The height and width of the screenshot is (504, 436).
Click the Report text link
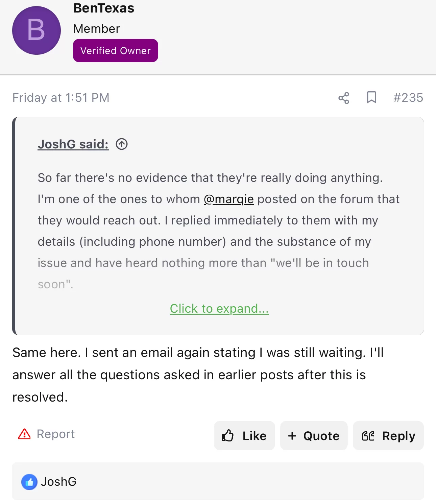click(56, 434)
